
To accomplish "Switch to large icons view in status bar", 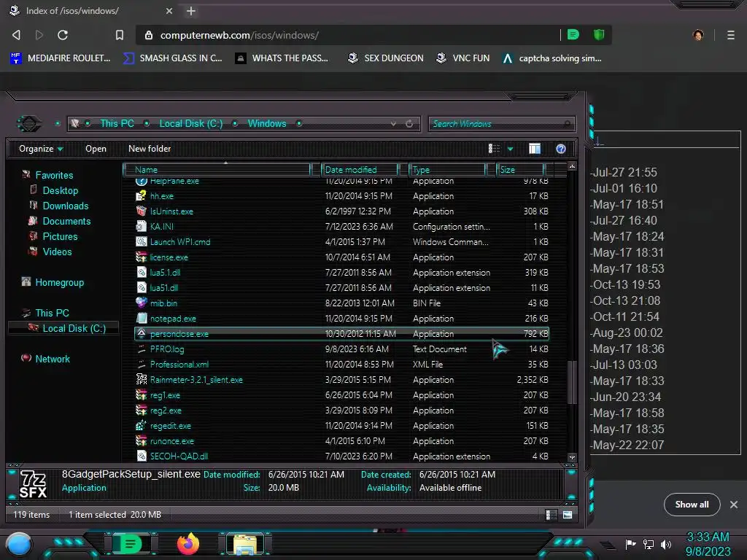I will 567,515.
